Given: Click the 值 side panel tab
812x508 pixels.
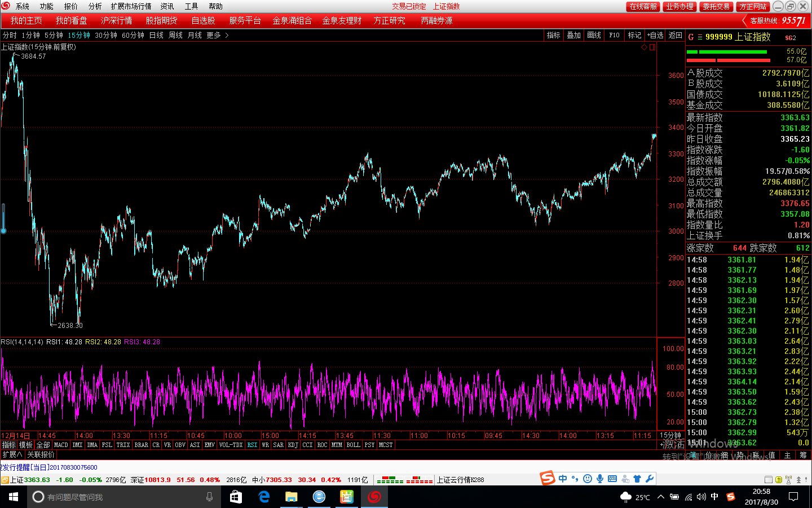Looking at the screenshot, I should tap(772, 455).
